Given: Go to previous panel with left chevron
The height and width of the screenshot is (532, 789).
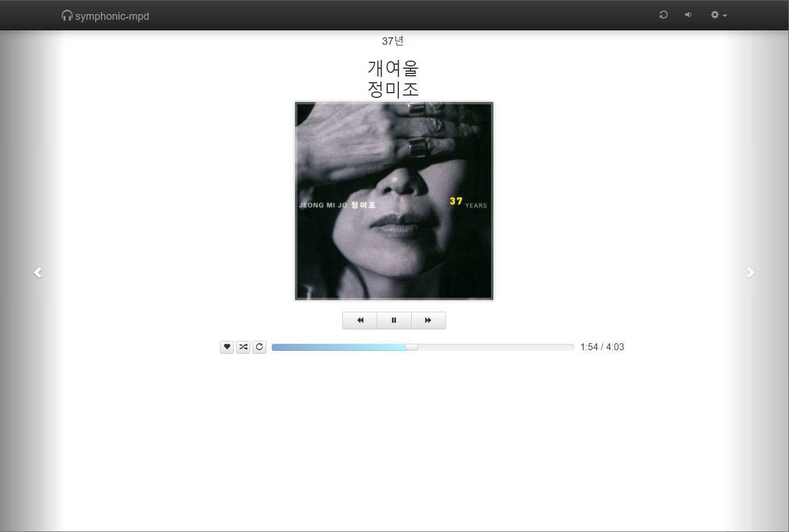Looking at the screenshot, I should (x=38, y=273).
